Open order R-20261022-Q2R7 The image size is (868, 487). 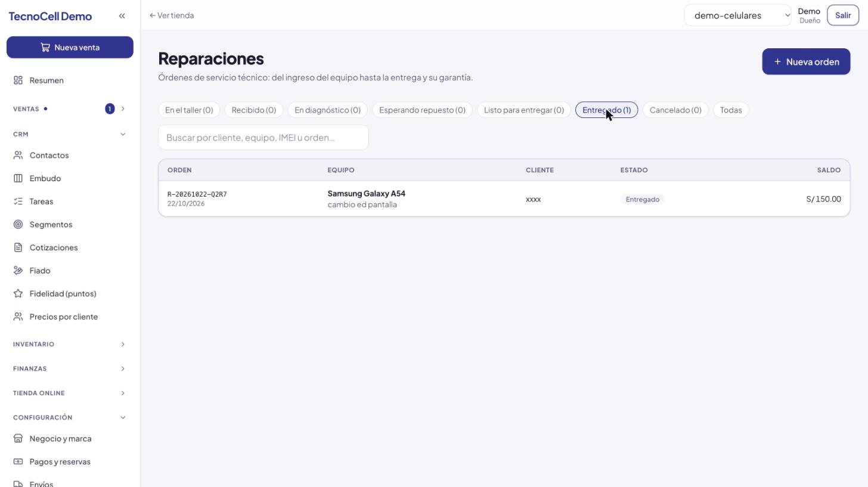coord(197,194)
